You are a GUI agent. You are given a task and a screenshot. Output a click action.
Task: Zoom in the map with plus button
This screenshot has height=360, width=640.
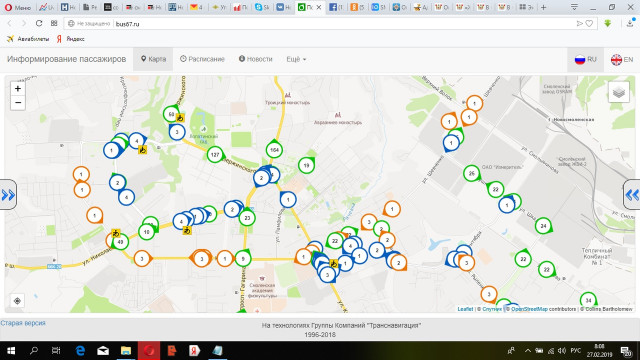[18, 89]
